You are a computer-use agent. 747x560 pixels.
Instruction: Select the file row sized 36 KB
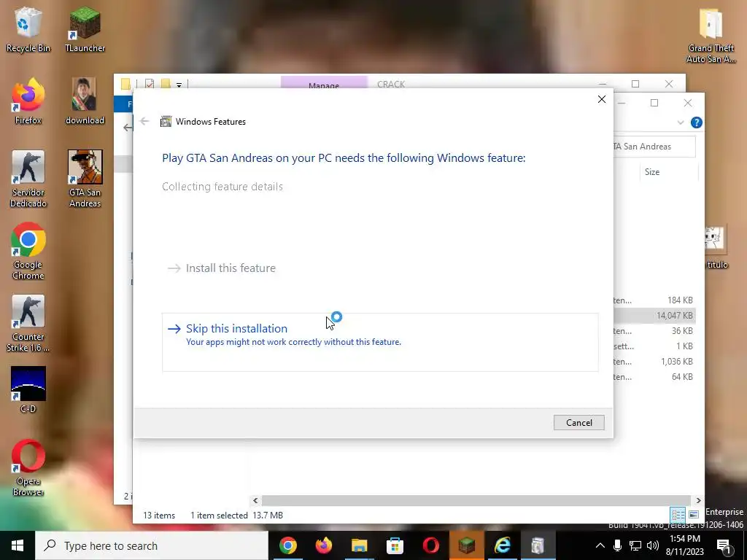(x=653, y=330)
